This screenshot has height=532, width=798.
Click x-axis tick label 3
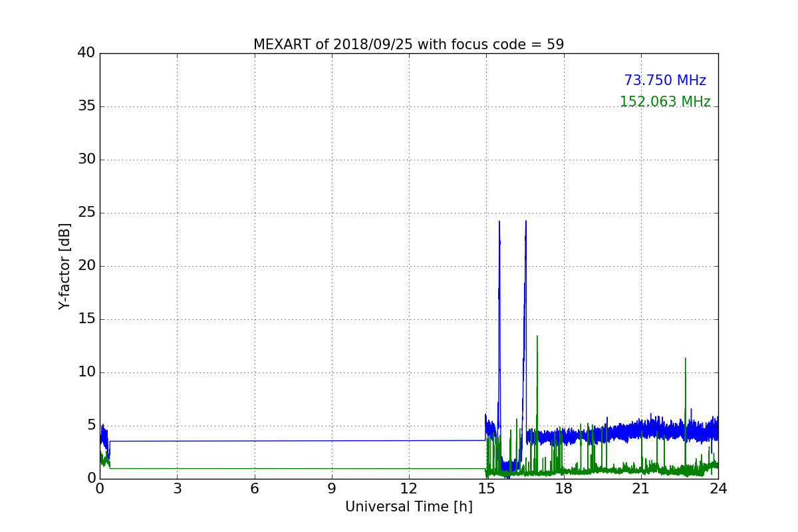pyautogui.click(x=177, y=488)
